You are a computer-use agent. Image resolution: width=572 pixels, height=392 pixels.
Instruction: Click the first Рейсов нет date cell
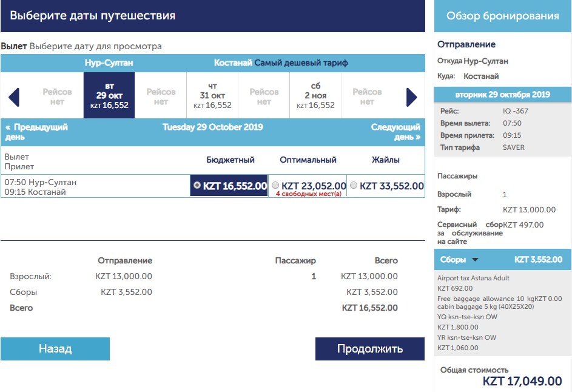(57, 96)
